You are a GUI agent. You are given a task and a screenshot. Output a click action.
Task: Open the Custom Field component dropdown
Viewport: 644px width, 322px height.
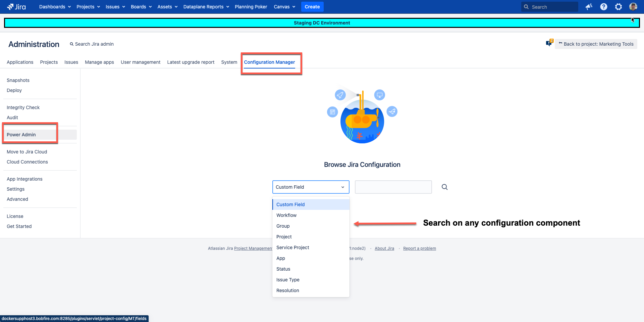[x=310, y=187]
